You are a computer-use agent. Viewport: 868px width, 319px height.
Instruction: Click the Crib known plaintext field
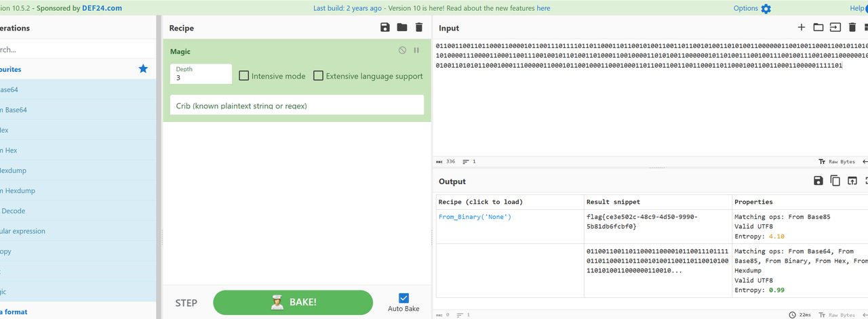click(x=296, y=106)
